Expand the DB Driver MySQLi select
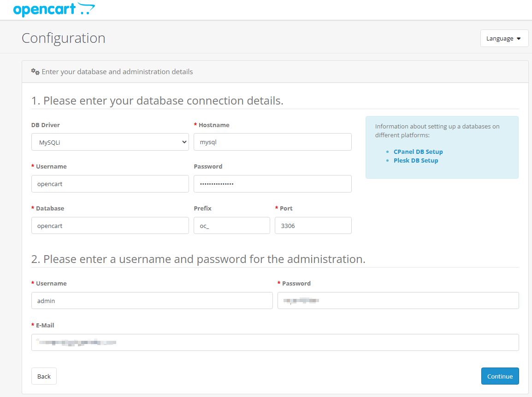Screen dimensions: 532x397 [110, 142]
